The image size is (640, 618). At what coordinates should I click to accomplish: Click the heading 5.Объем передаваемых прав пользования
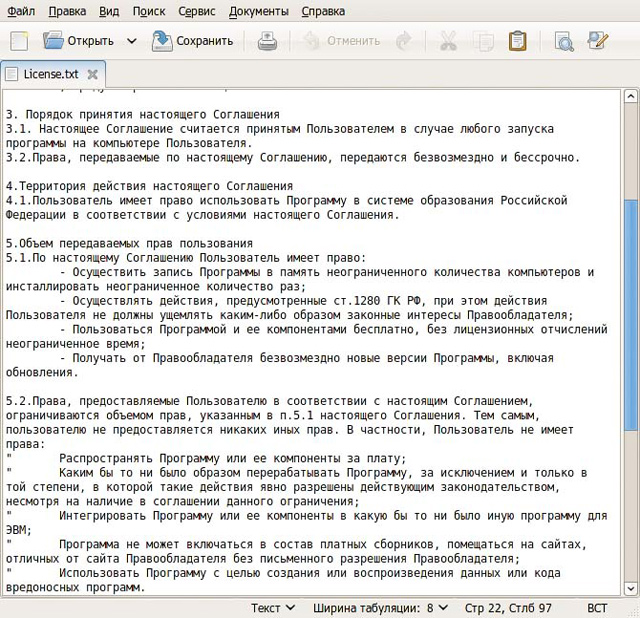click(129, 243)
